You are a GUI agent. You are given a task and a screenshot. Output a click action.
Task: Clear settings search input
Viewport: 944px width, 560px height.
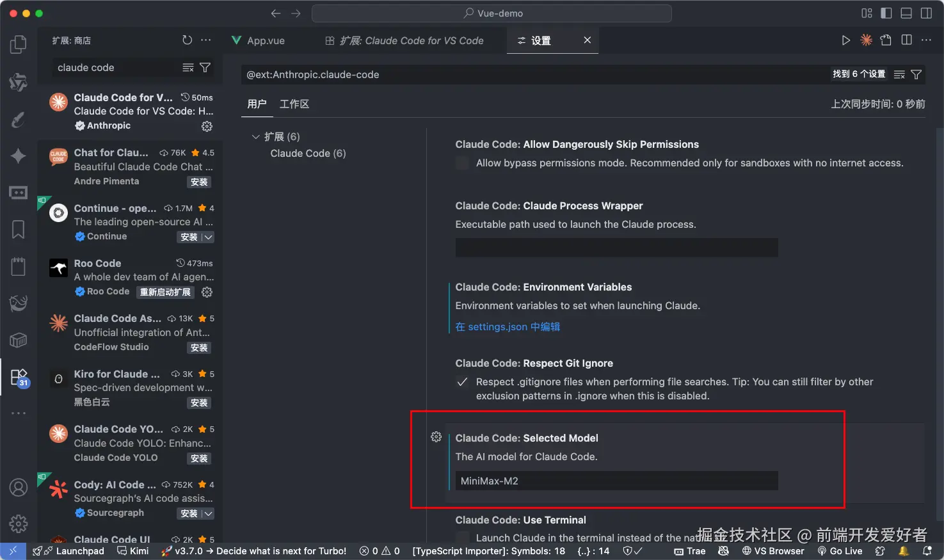899,75
